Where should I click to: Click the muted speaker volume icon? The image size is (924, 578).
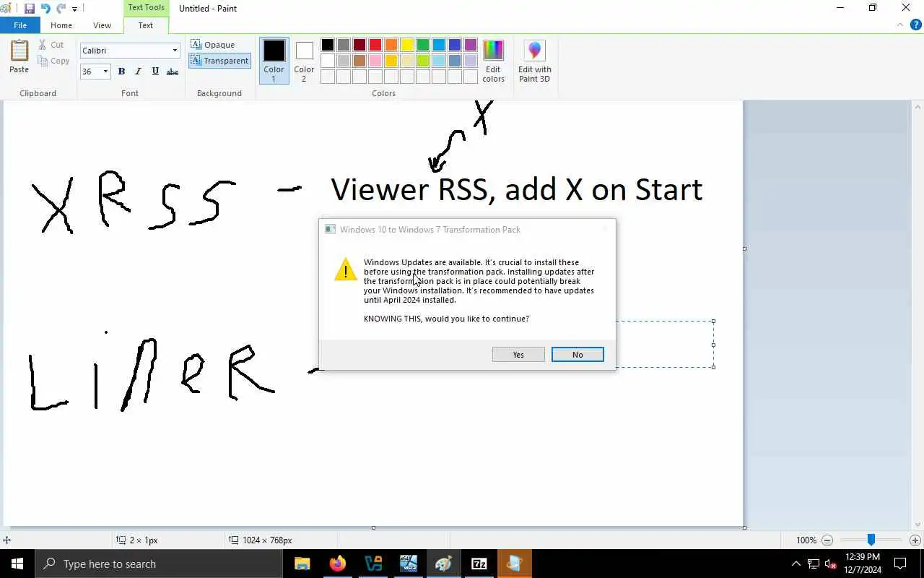[830, 564]
